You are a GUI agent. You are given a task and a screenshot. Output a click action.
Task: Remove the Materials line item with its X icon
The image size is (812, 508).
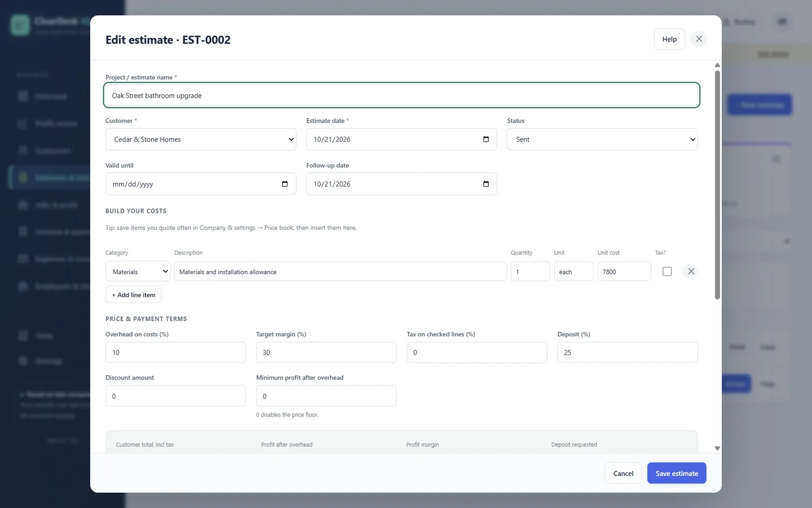[x=691, y=271]
